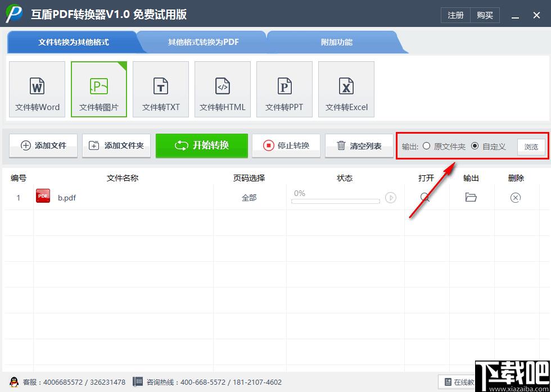Click the application logo in title bar
Screen dimensions: 551x392
tap(13, 14)
